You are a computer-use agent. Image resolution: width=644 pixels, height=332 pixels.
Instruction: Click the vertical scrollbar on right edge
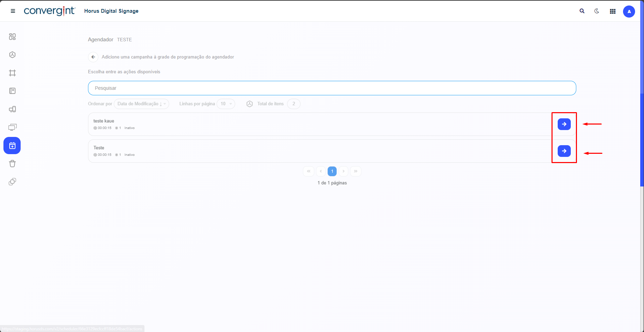642,138
